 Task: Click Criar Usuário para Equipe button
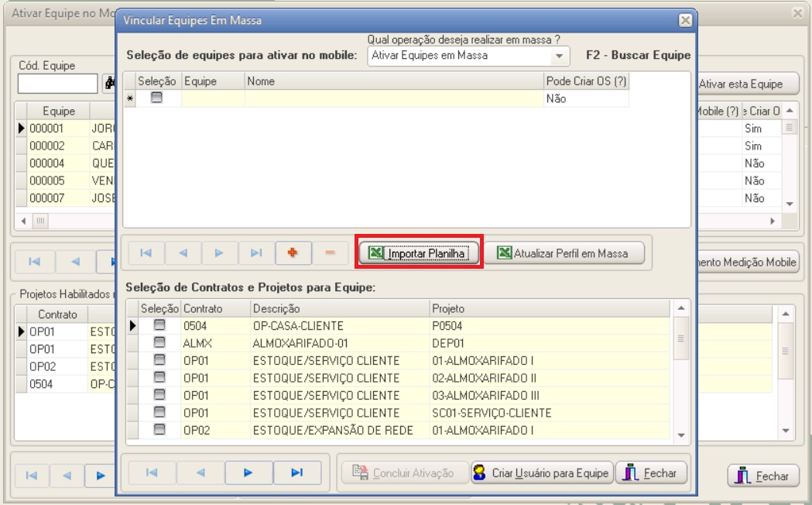click(x=542, y=472)
